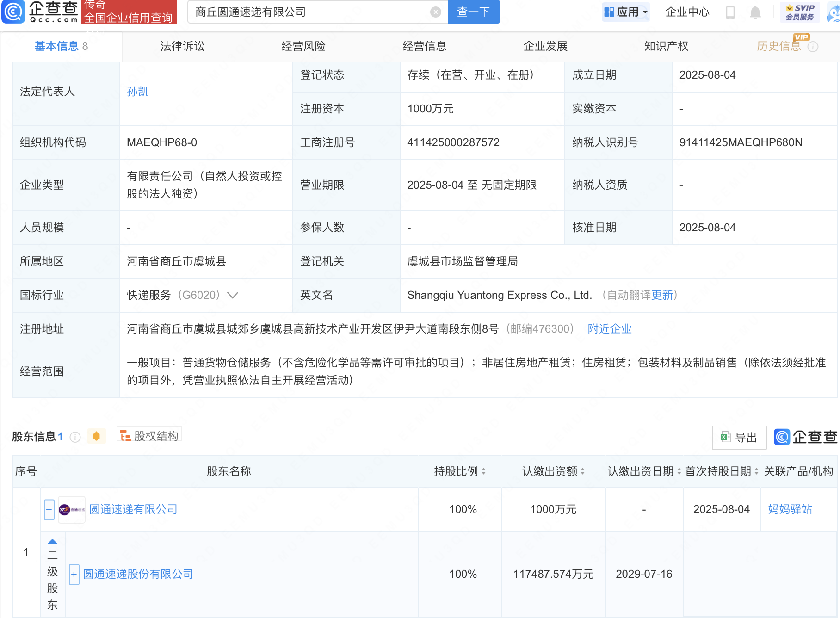The height and width of the screenshot is (618, 840).
Task: Switch to the 法律诉讼 tab
Action: 182,46
